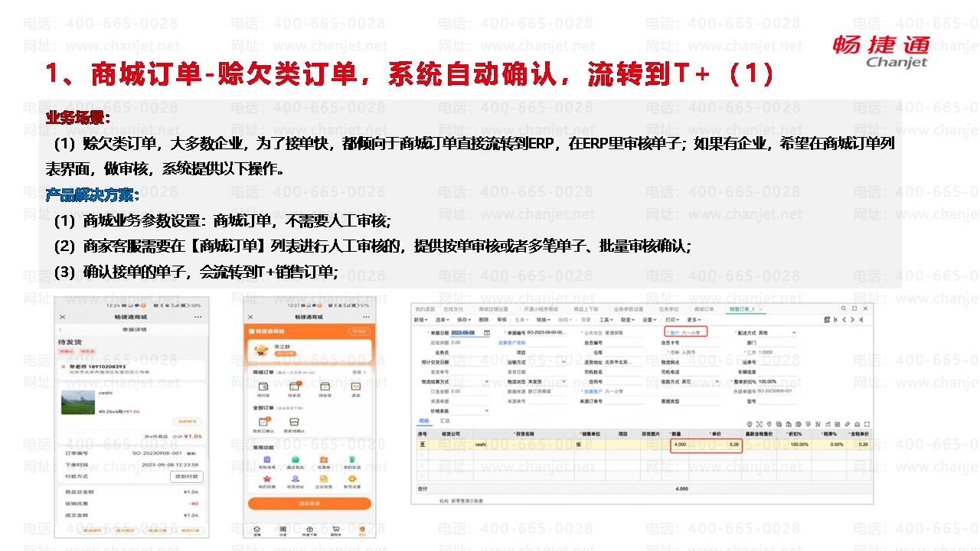Switch to the 商品上下架 tab
Screen dimensions: 980x551
click(x=587, y=308)
